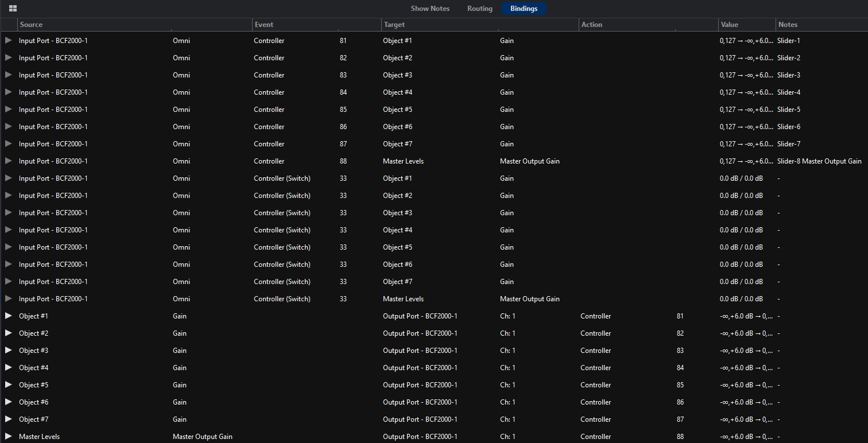Image resolution: width=868 pixels, height=443 pixels.
Task: Click triangle icon of Controller 81 input row
Action: point(8,41)
